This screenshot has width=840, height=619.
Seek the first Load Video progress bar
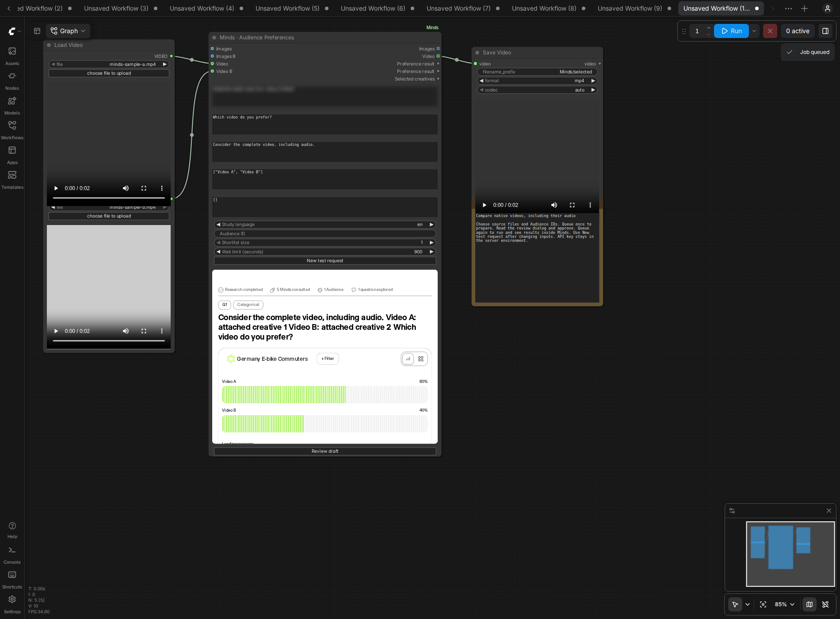(x=109, y=198)
